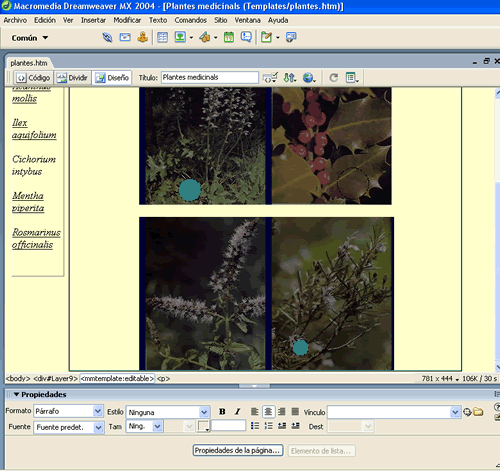
Task: Click the Templates insert icon
Action: click(266, 37)
